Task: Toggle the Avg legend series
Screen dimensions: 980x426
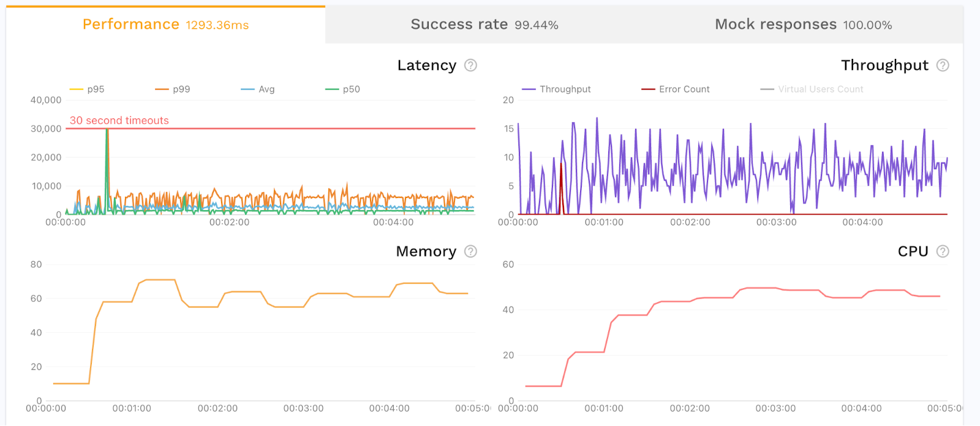Action: tap(258, 89)
